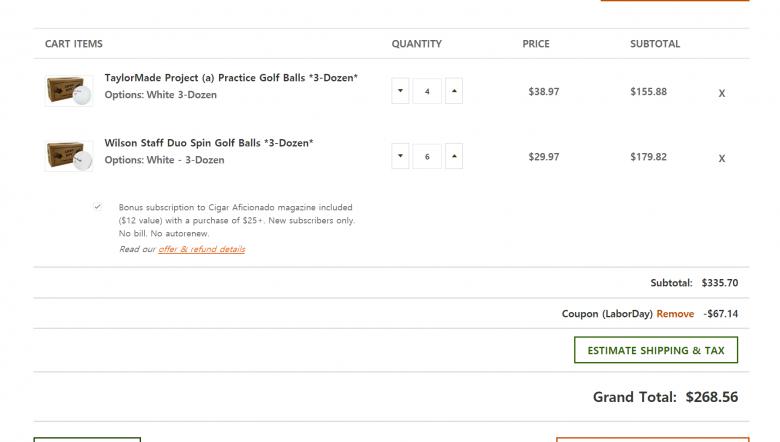
Task: Remove Wilson Staff Duo Spin from cart
Action: 722,158
